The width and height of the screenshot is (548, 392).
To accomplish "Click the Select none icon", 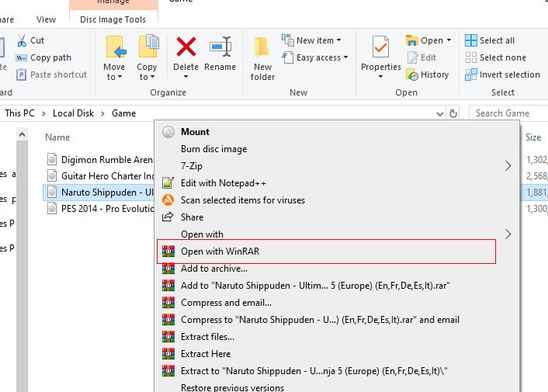I will coord(470,57).
